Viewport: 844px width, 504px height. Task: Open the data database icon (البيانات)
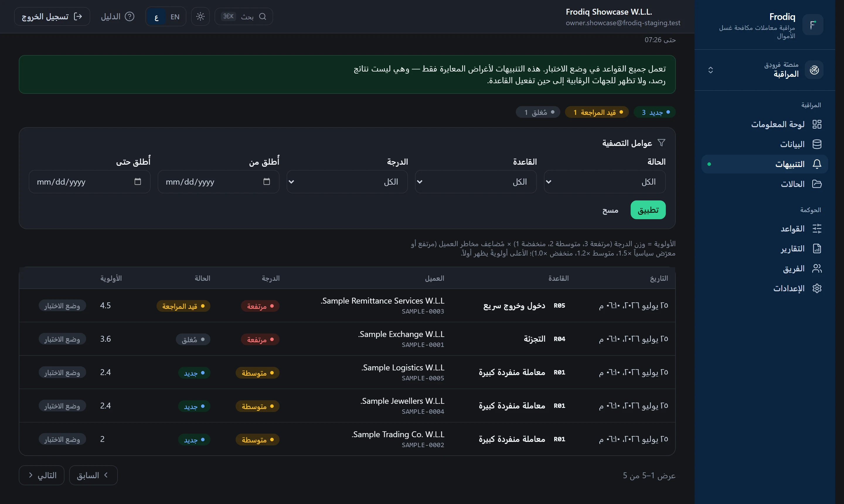(x=817, y=144)
